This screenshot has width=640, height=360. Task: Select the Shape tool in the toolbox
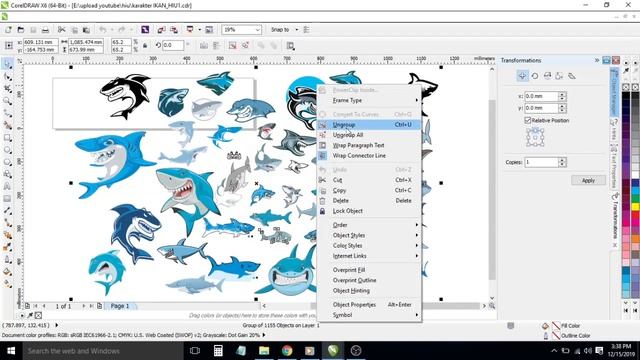7,77
